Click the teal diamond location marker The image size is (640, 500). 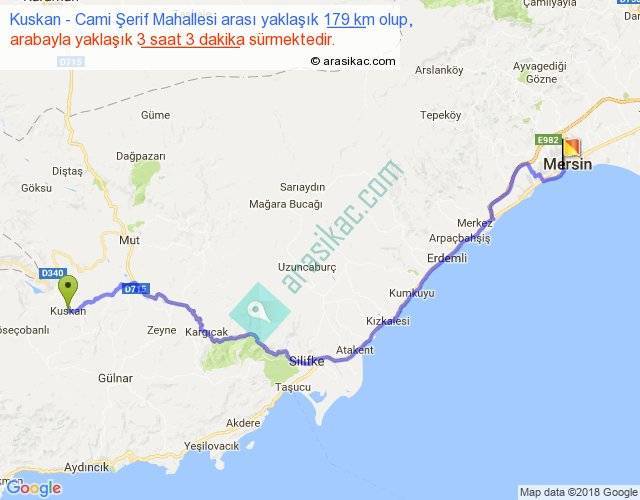[260, 313]
